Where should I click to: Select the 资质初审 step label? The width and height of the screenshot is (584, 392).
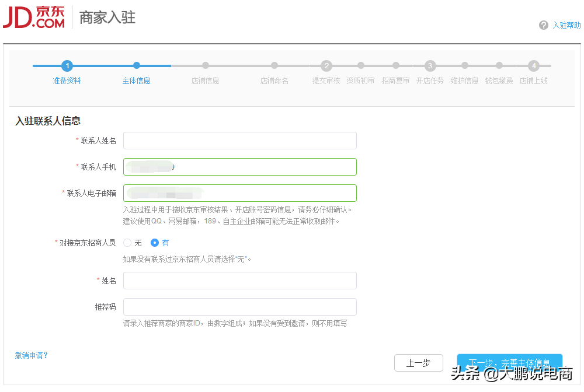(360, 80)
